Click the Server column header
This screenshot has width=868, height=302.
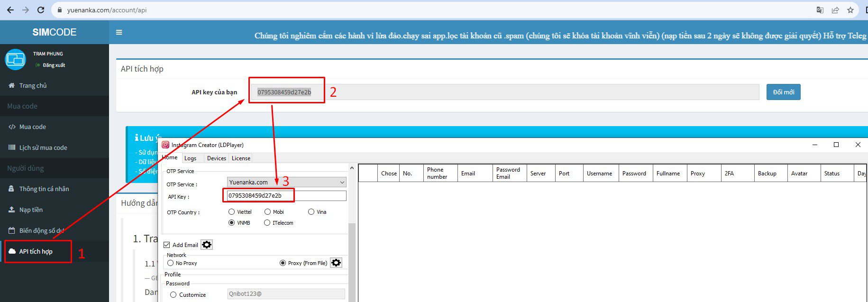pos(541,173)
